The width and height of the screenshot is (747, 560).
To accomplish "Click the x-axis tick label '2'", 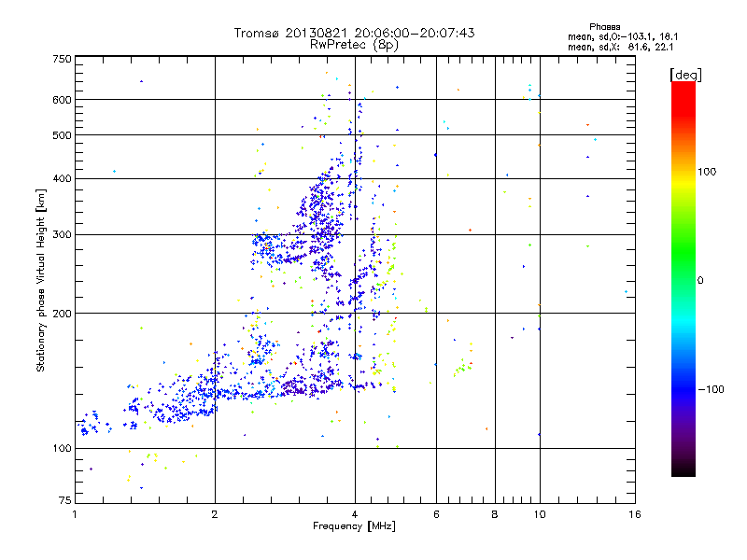I will pyautogui.click(x=215, y=514).
